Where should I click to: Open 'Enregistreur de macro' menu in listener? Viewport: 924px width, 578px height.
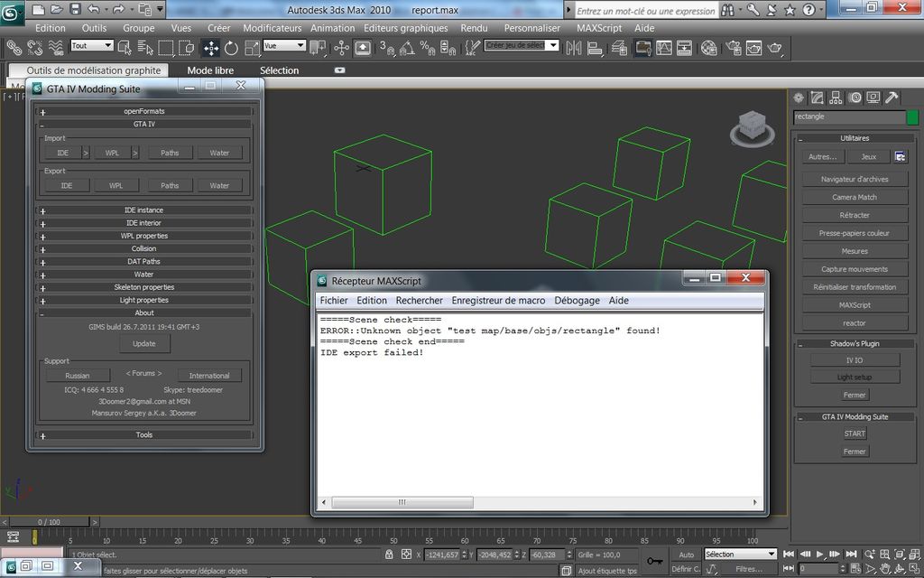(x=498, y=300)
